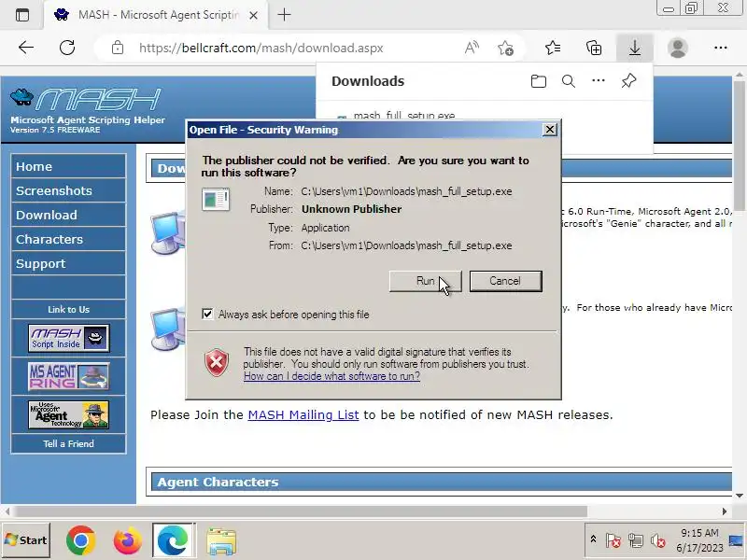Click the MASH Script Inside banner
The image size is (747, 560).
coord(68,338)
